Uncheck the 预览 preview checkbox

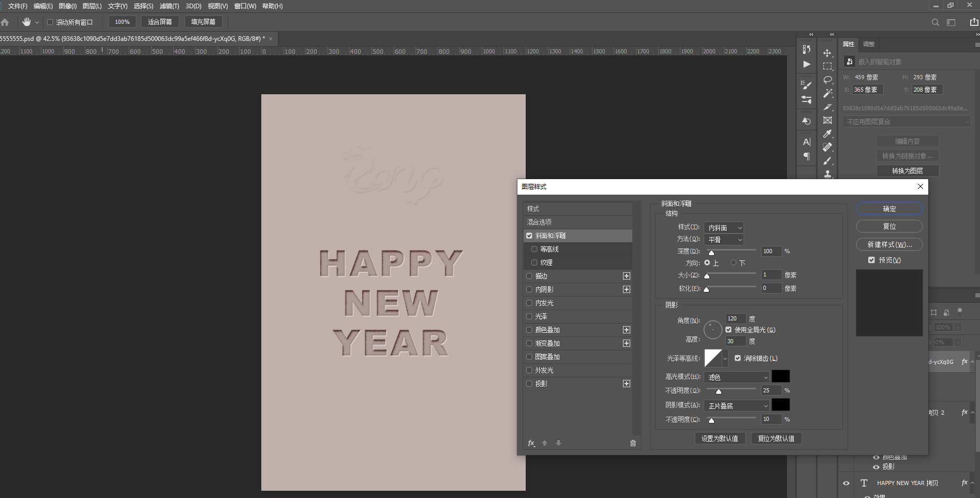[871, 260]
